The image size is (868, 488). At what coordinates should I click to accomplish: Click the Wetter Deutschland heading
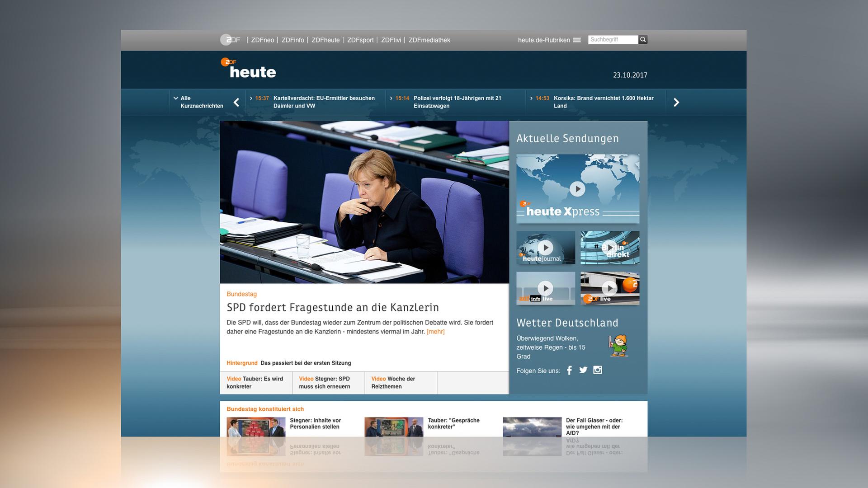[567, 323]
